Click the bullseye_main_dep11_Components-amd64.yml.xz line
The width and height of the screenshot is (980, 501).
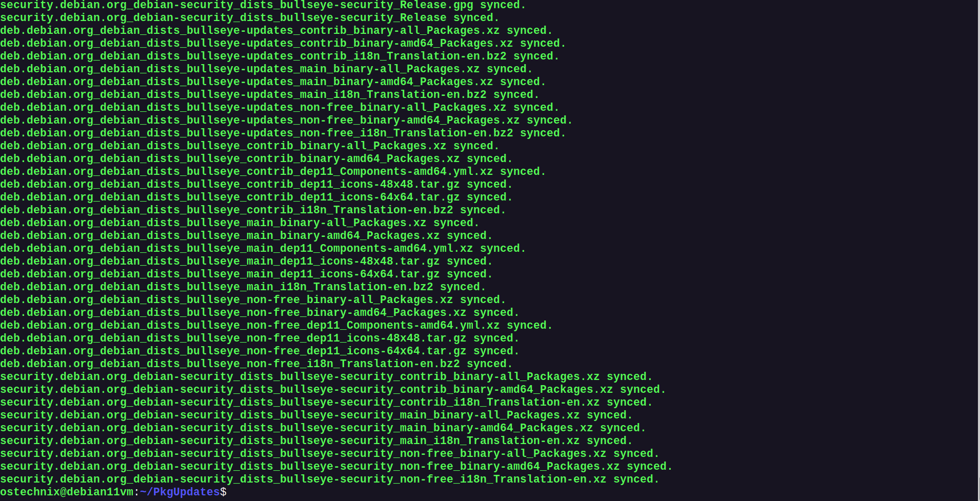click(263, 249)
